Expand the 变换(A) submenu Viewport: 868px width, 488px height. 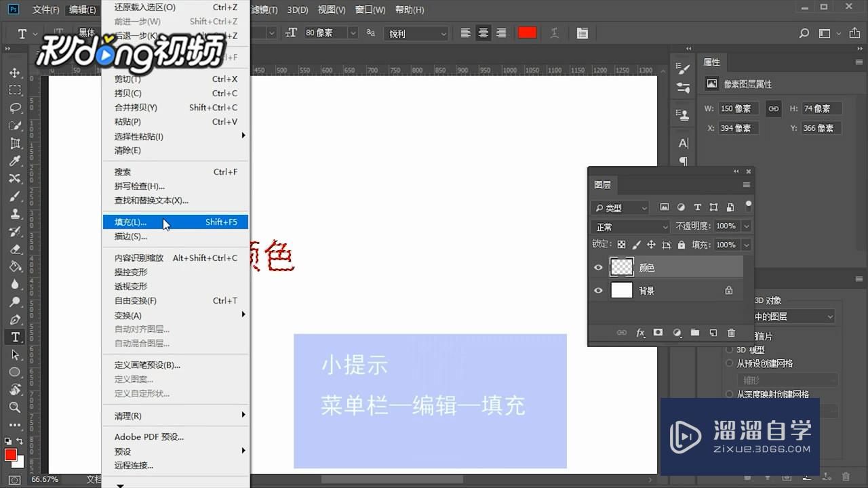[x=176, y=315]
